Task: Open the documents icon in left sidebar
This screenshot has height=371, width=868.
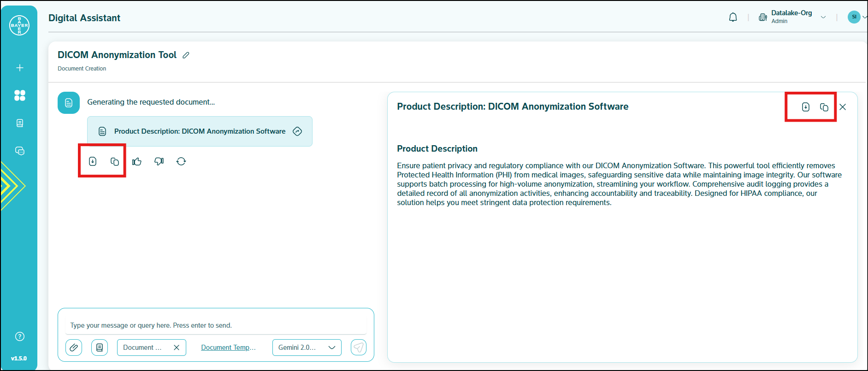Action: click(19, 123)
